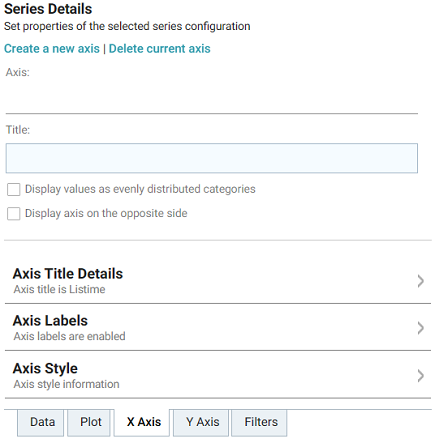The image size is (435, 443).
Task: Click the 'Axis title is Listime' subtitle
Action: click(x=59, y=289)
